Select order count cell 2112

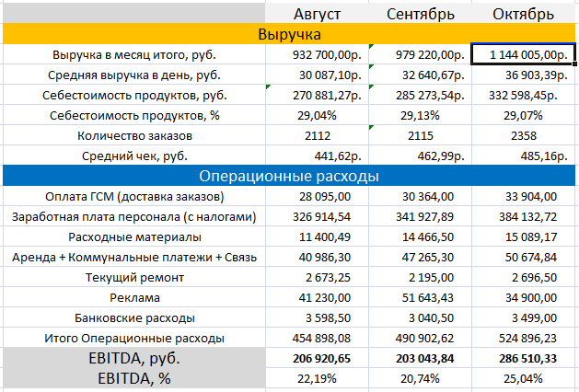(x=317, y=135)
